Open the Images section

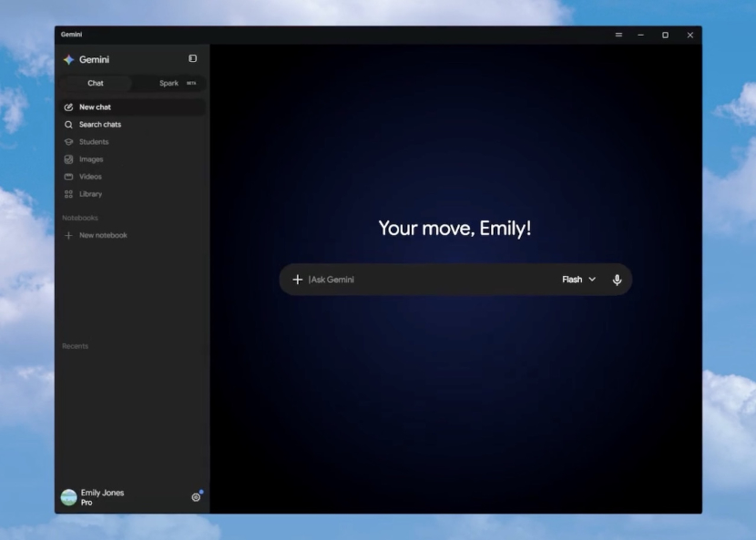(133, 159)
